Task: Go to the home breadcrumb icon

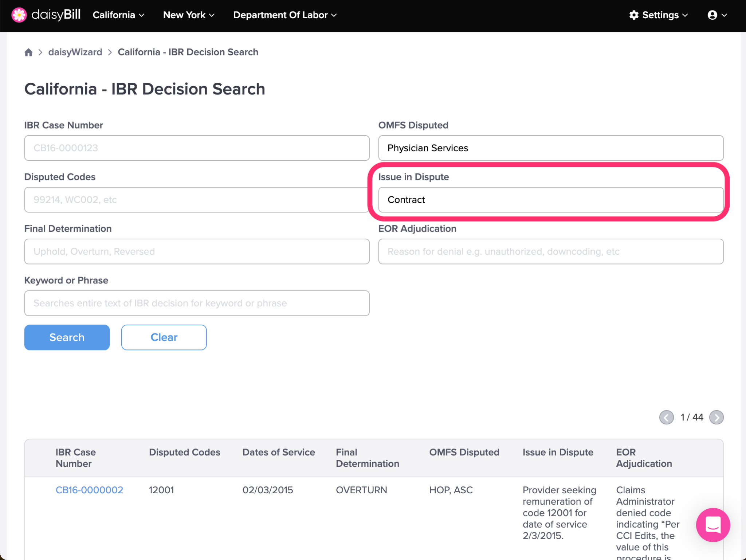Action: tap(28, 52)
